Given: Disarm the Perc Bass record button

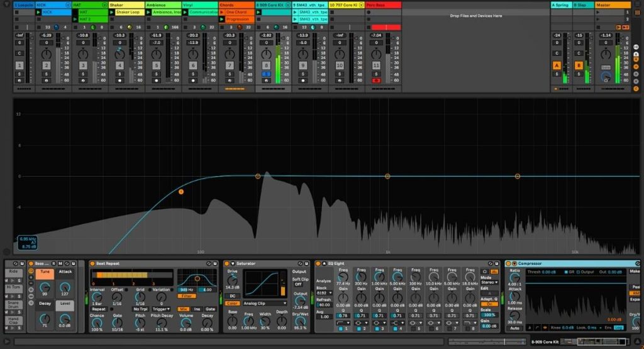Looking at the screenshot, I should [376, 80].
